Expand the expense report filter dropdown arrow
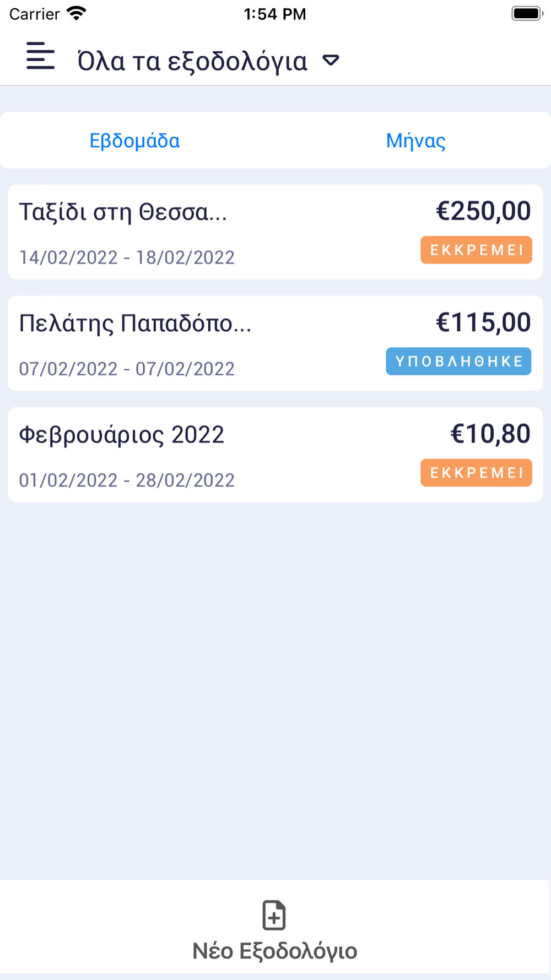 click(x=331, y=60)
